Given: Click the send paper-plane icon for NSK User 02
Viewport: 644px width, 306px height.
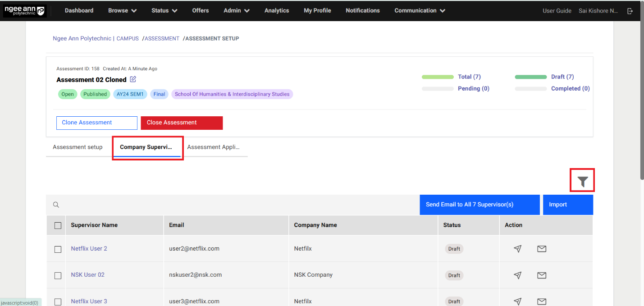Looking at the screenshot, I should pos(518,275).
